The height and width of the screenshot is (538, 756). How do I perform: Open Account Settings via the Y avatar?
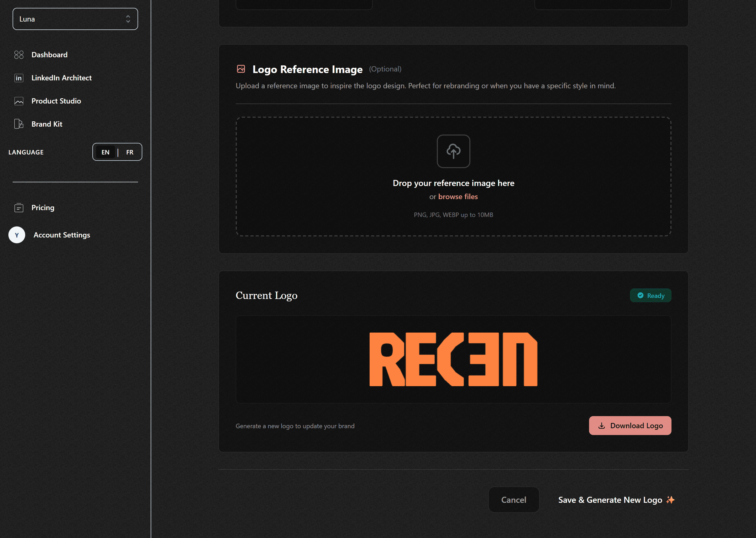tap(17, 235)
